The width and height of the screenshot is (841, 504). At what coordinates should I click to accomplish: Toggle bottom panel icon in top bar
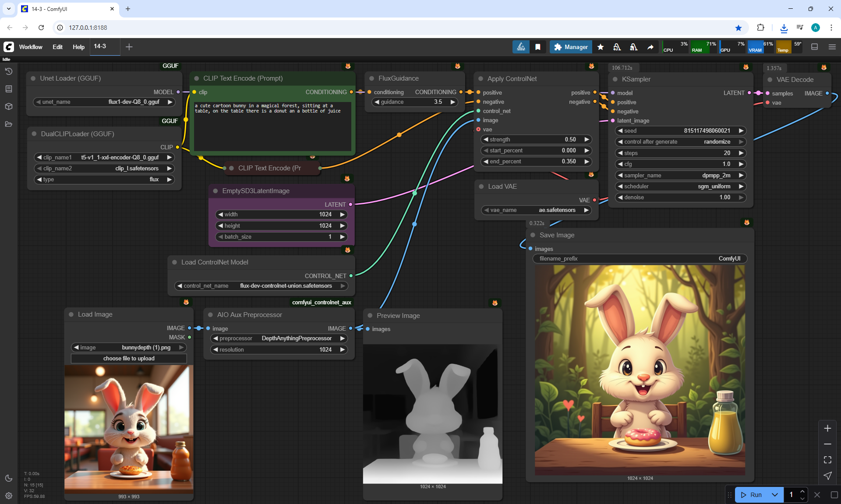tap(815, 47)
